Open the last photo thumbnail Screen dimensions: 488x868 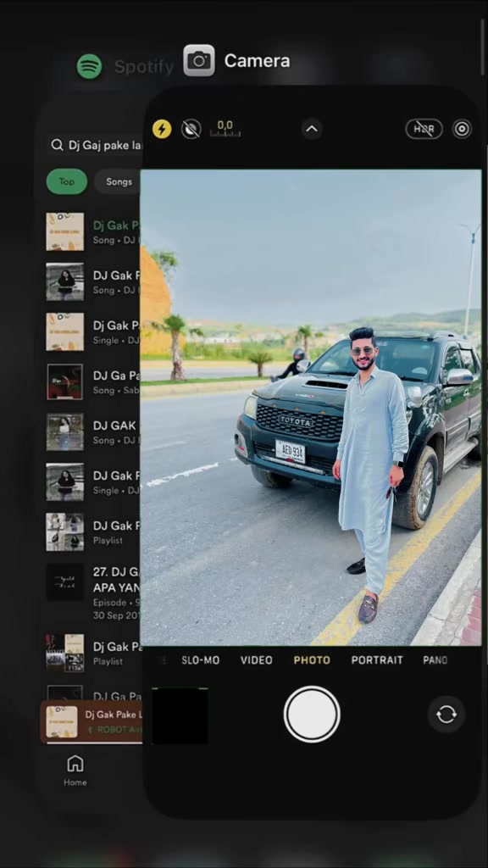(x=180, y=715)
